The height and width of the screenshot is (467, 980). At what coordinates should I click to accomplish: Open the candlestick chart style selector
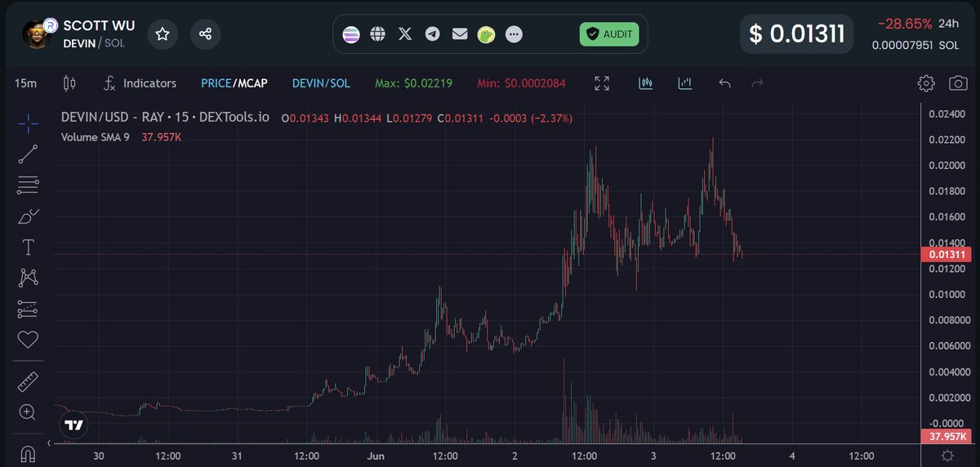[x=69, y=83]
